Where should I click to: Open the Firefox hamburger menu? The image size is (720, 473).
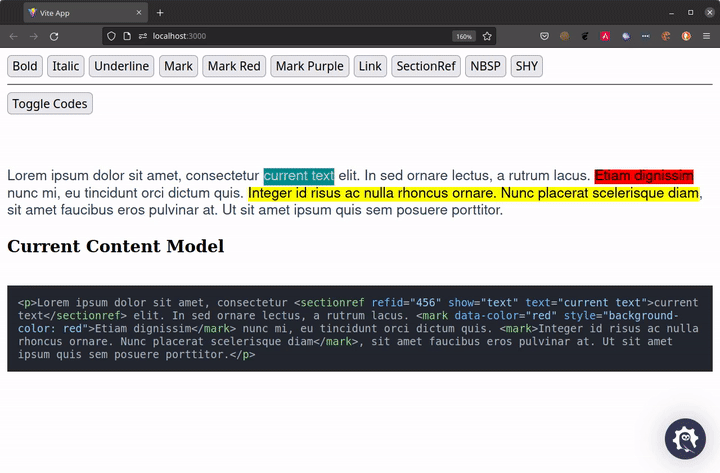pos(706,36)
